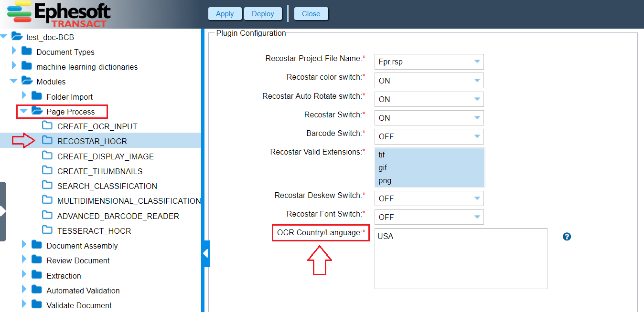Click TESSERACT_HOCR folder icon
The height and width of the screenshot is (312, 644).
coord(47,230)
